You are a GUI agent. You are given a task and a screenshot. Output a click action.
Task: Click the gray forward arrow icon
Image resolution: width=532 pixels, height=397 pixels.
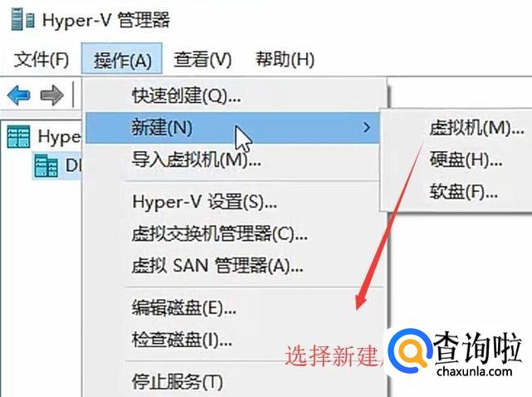tap(51, 95)
